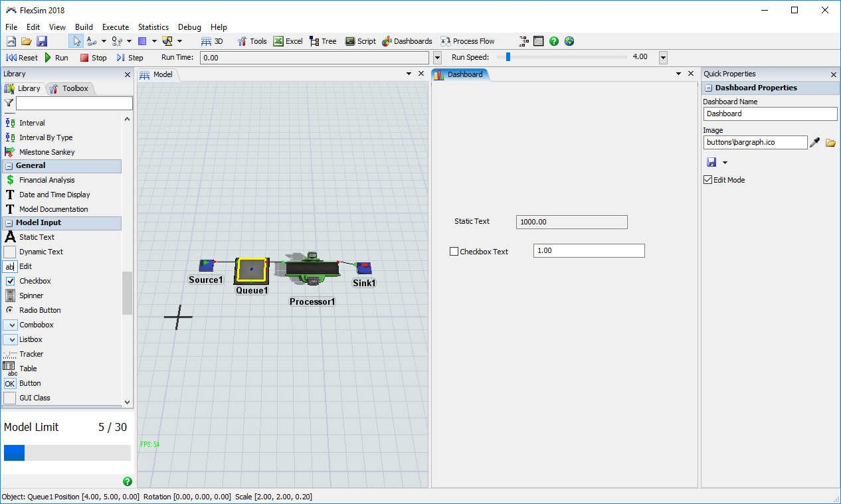Click the eyedropper sampler next to Image field
841x504 pixels.
(815, 142)
